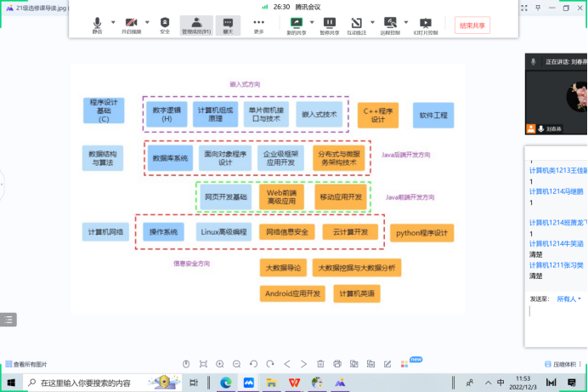Viewport: 588px width, 392px height.
Task: Click zoom in magnifier in image viewer
Action: [220, 364]
